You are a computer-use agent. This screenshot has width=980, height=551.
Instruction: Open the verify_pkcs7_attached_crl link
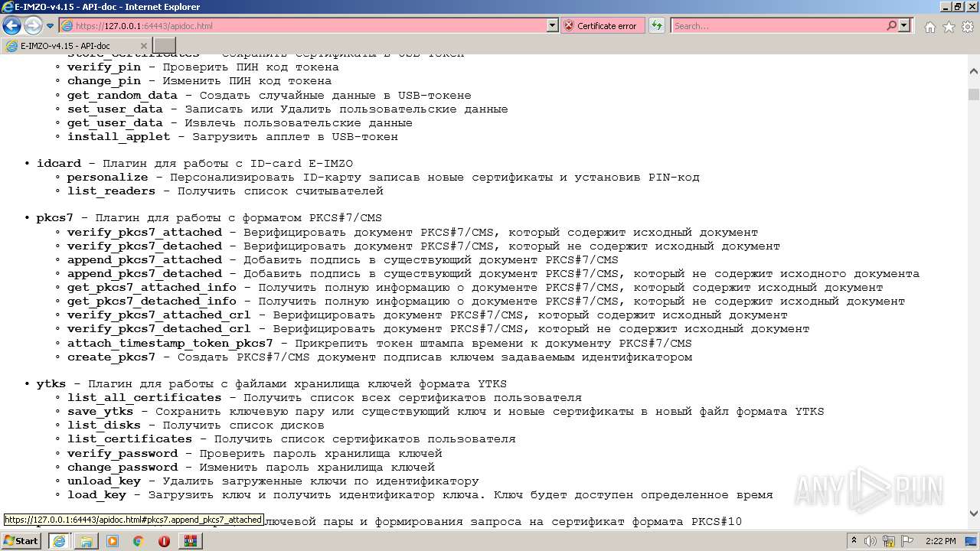coord(159,315)
